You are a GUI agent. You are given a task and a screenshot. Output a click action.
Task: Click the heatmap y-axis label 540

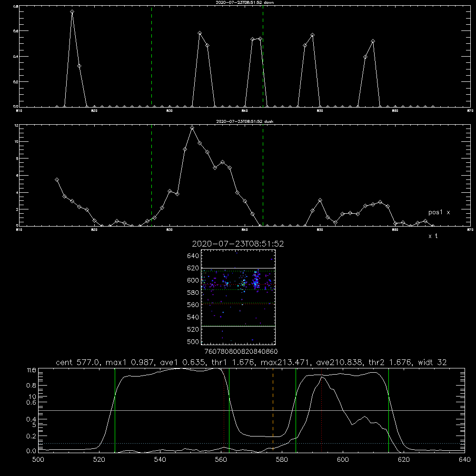pyautogui.click(x=193, y=317)
